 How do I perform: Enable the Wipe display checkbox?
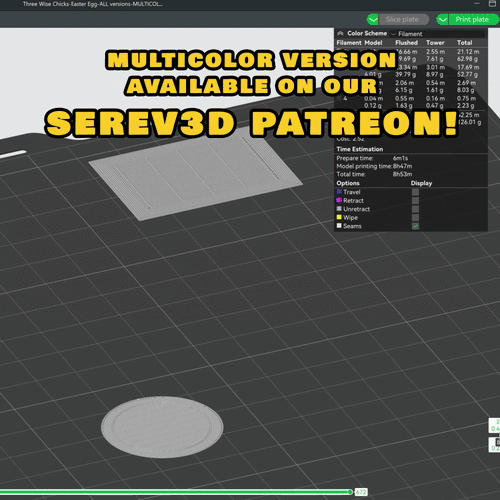pyautogui.click(x=415, y=217)
